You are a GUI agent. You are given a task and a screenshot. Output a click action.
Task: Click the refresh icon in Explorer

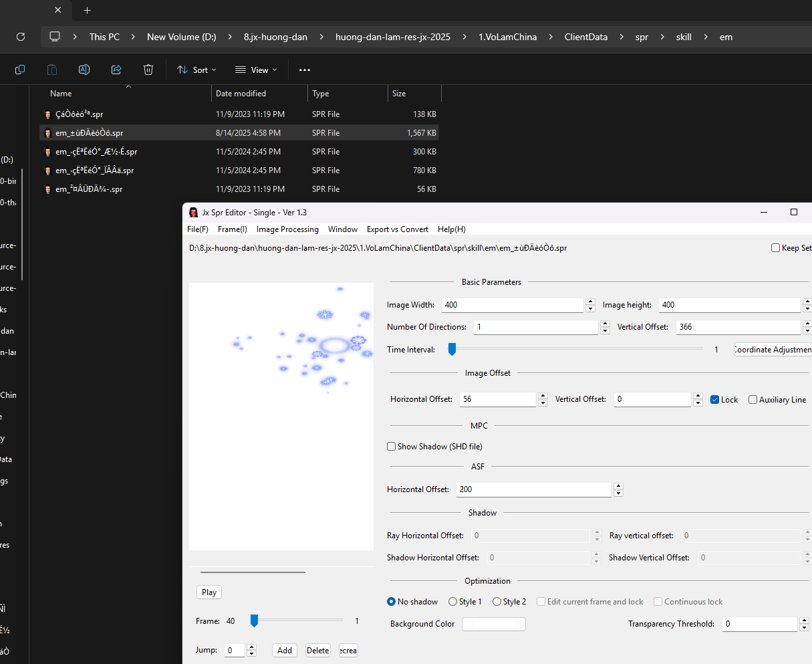pos(21,37)
